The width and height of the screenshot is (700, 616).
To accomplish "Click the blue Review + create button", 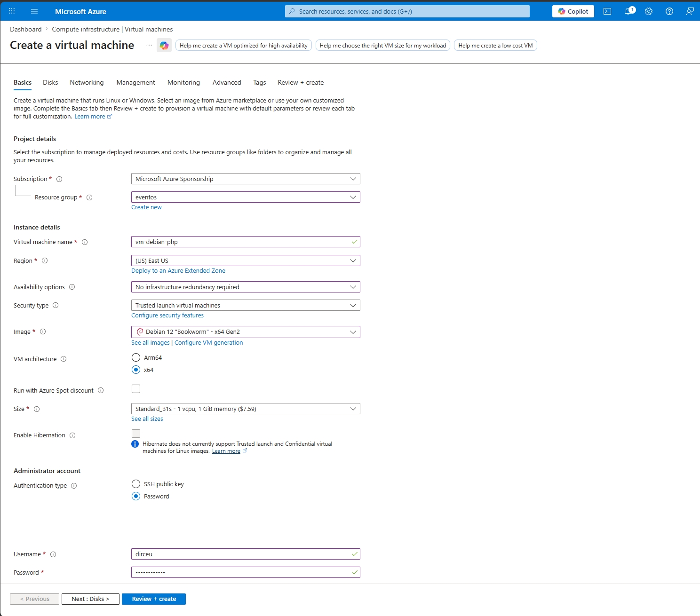I will (x=154, y=599).
